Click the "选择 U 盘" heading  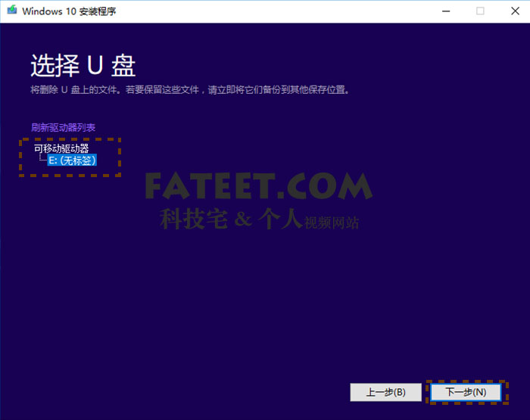pos(83,66)
